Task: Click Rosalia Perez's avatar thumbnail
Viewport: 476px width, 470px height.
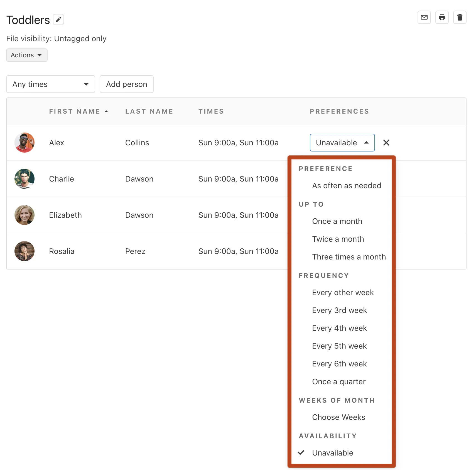Action: (x=24, y=251)
